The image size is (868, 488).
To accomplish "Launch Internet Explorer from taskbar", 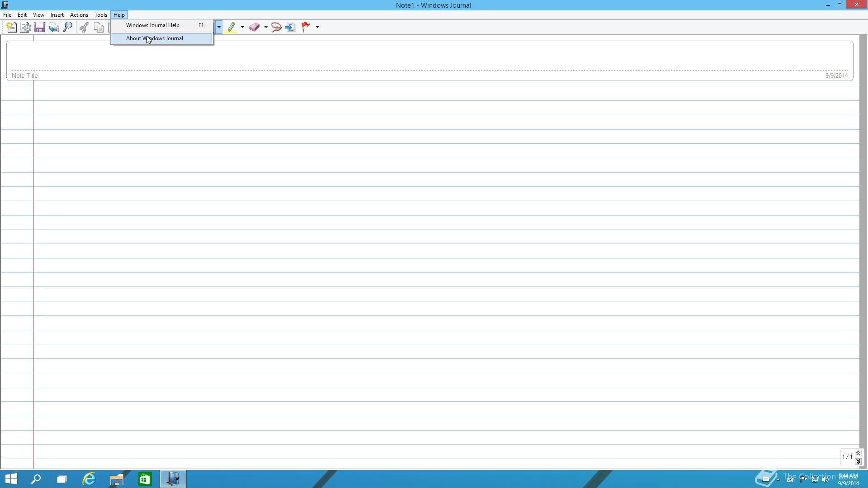I will click(89, 479).
